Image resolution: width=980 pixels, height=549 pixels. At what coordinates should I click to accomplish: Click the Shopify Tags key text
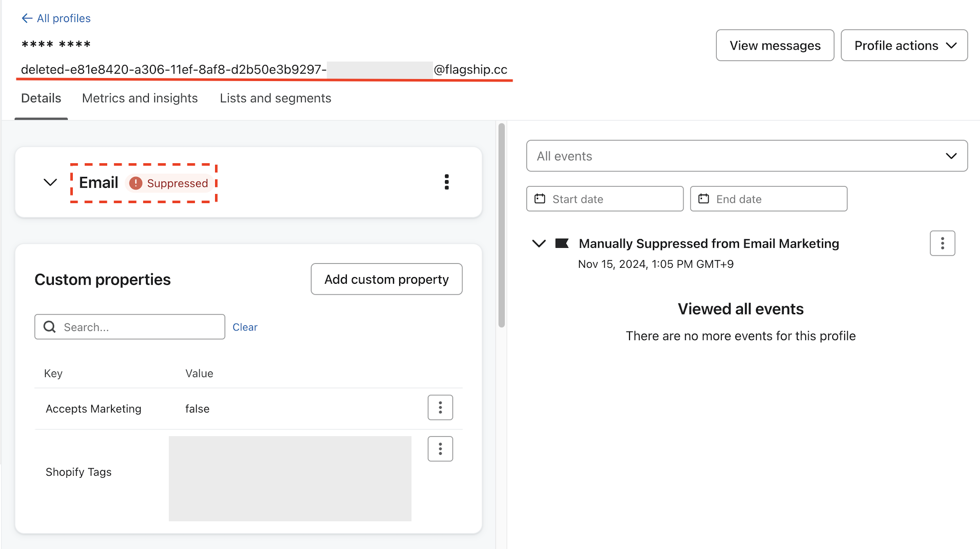point(79,472)
